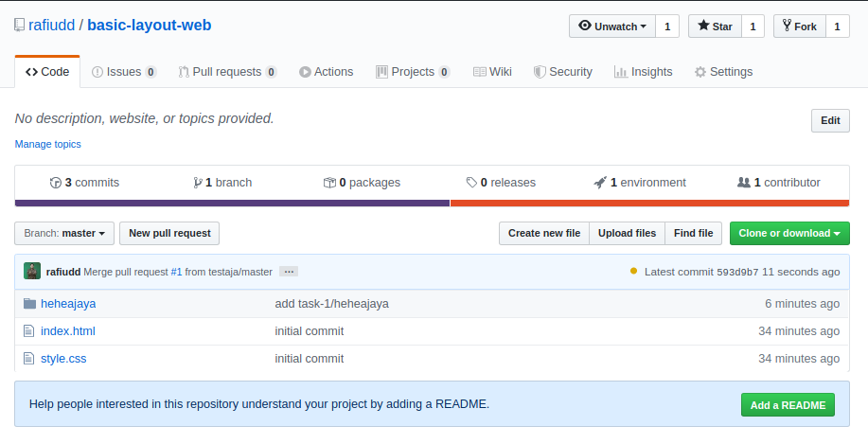Open the fork count
868x444 pixels.
pos(837,26)
